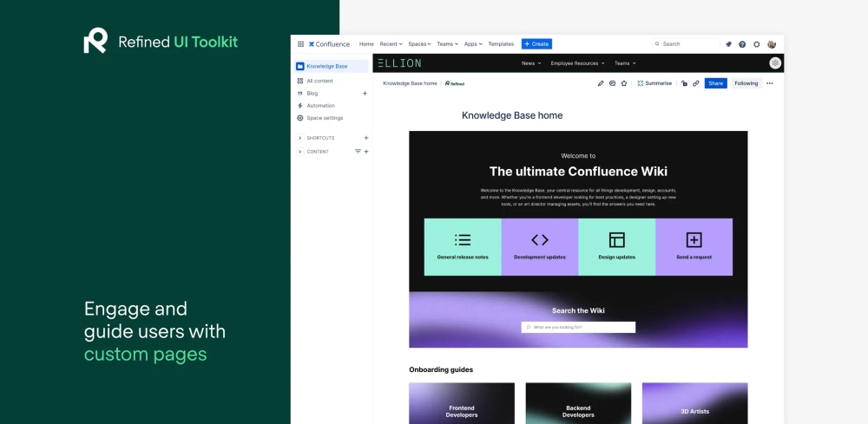The image size is (868, 424).
Task: Go to Home in the top navigation
Action: pos(366,44)
